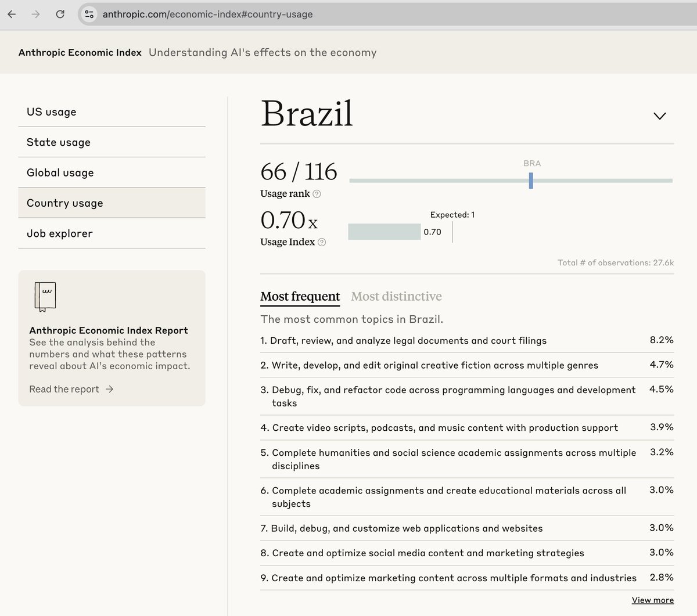697x616 pixels.
Task: Open State usage section
Action: coord(112,142)
